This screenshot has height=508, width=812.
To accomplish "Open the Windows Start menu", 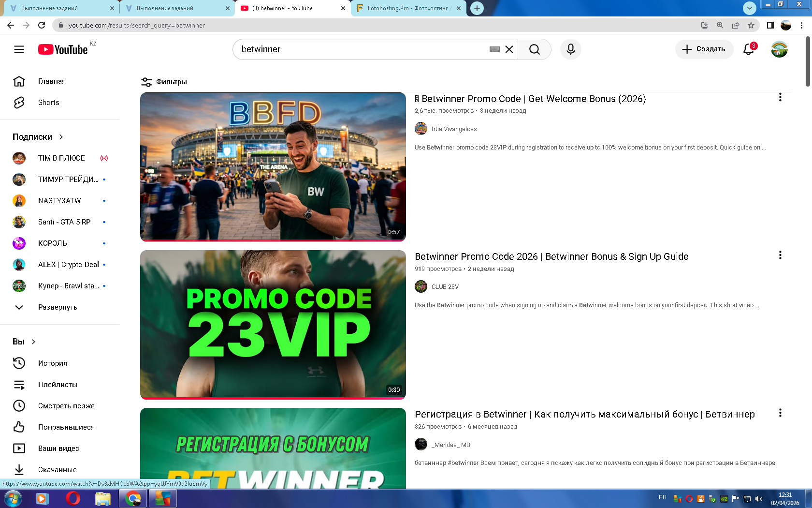I will coord(13,498).
